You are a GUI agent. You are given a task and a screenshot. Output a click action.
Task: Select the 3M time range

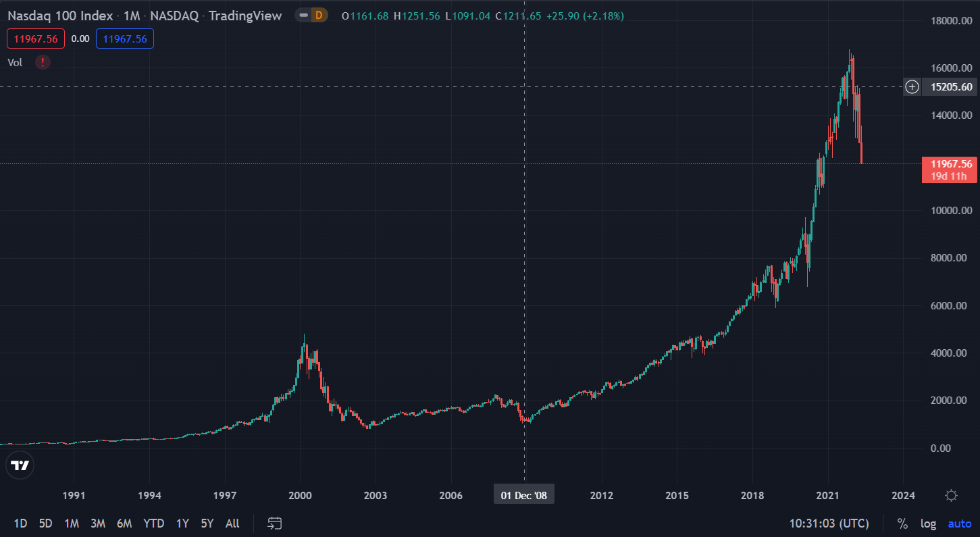[98, 523]
